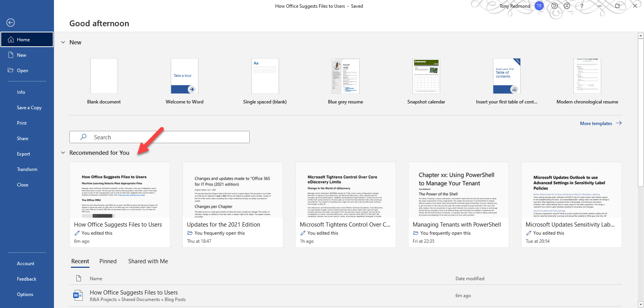Sort by the Name column header
644x308 pixels.
(96, 279)
